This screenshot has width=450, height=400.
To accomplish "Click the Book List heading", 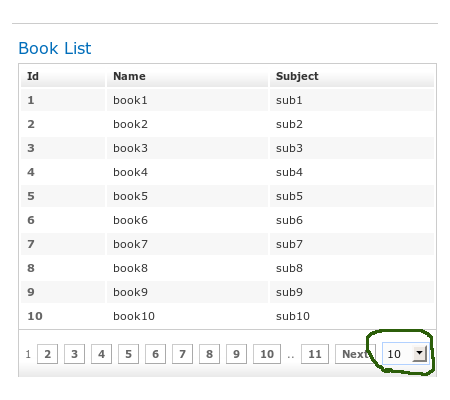I will click(55, 48).
